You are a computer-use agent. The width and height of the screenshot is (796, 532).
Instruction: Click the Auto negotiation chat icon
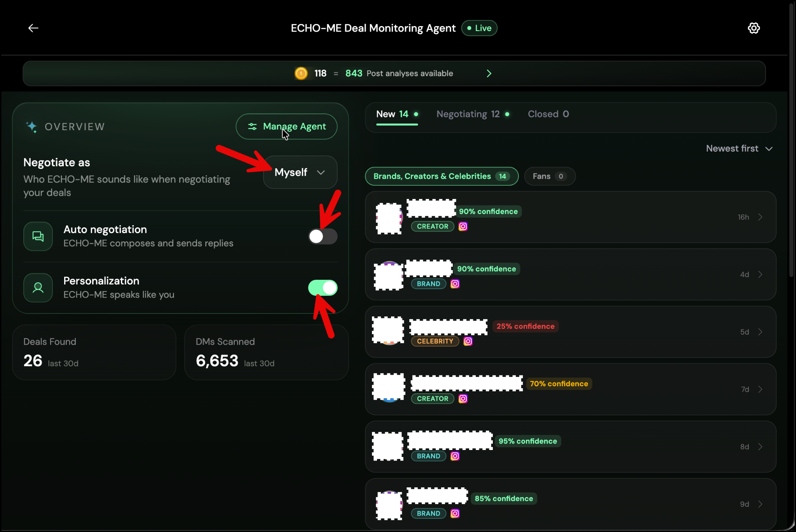click(38, 236)
